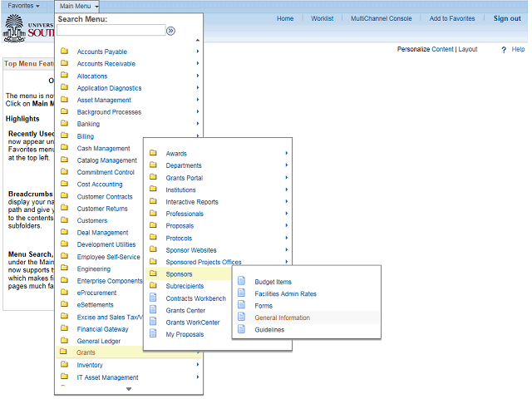
Task: Click inside the Search Menu text field
Action: point(111,31)
